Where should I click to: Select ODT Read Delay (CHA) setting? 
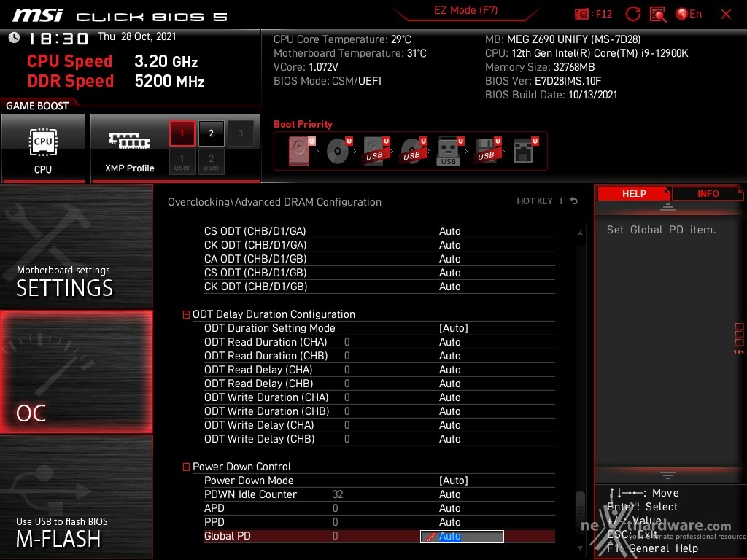point(379,370)
